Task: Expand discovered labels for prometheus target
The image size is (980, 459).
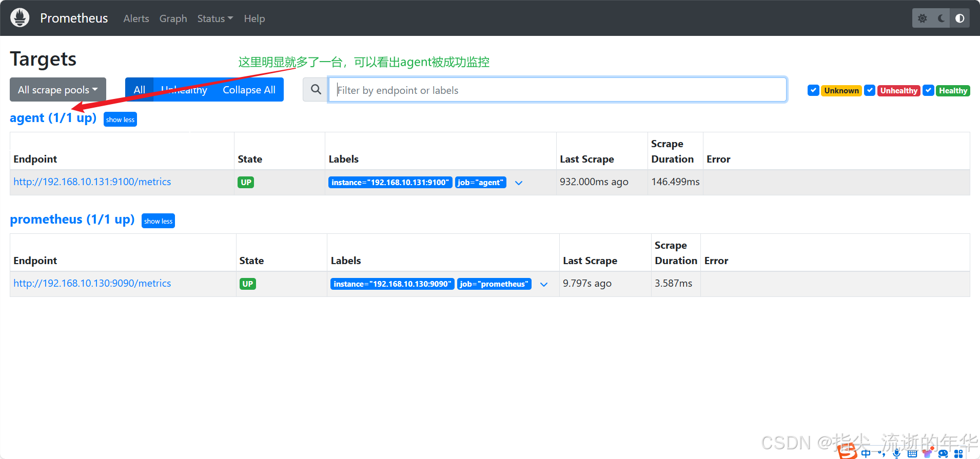Action: coord(544,285)
